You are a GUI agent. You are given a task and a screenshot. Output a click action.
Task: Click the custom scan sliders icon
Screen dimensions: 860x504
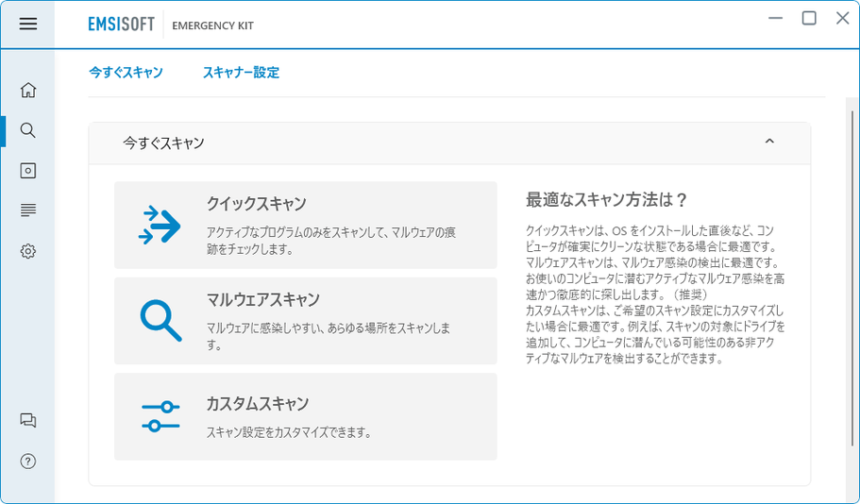160,416
